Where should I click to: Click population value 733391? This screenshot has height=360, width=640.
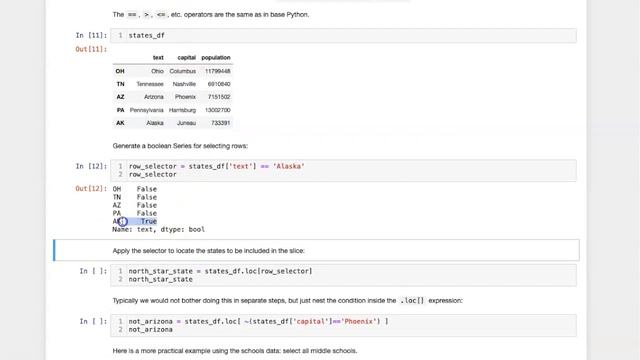(220, 123)
